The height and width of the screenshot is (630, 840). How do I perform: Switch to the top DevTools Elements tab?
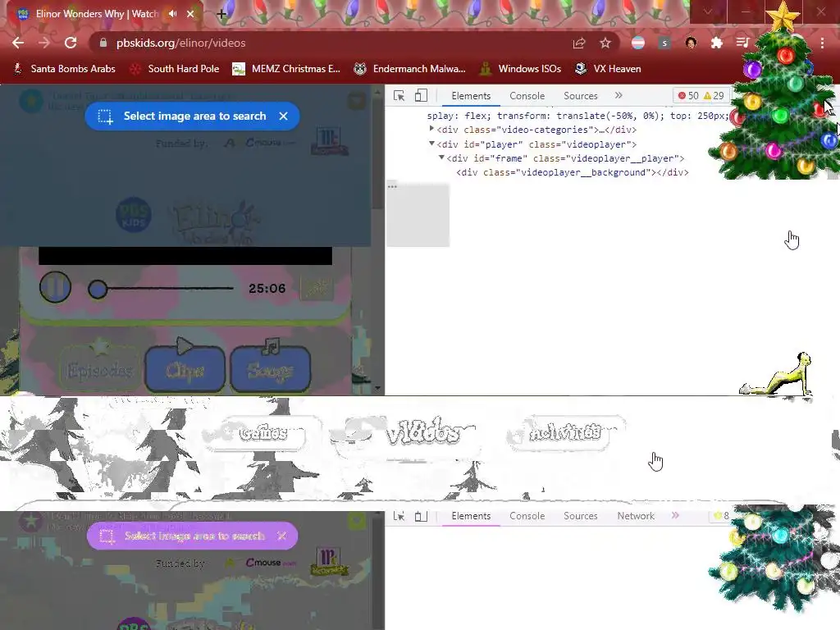(471, 96)
